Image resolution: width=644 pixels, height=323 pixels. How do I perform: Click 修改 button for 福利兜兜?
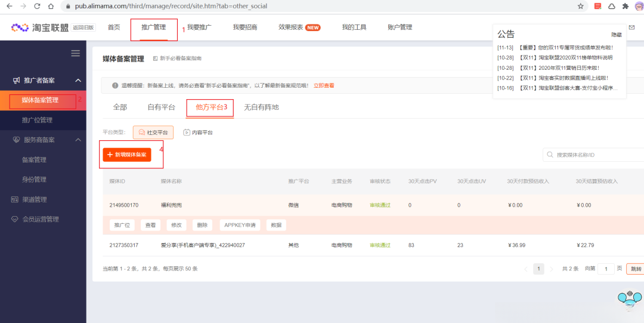coord(176,225)
